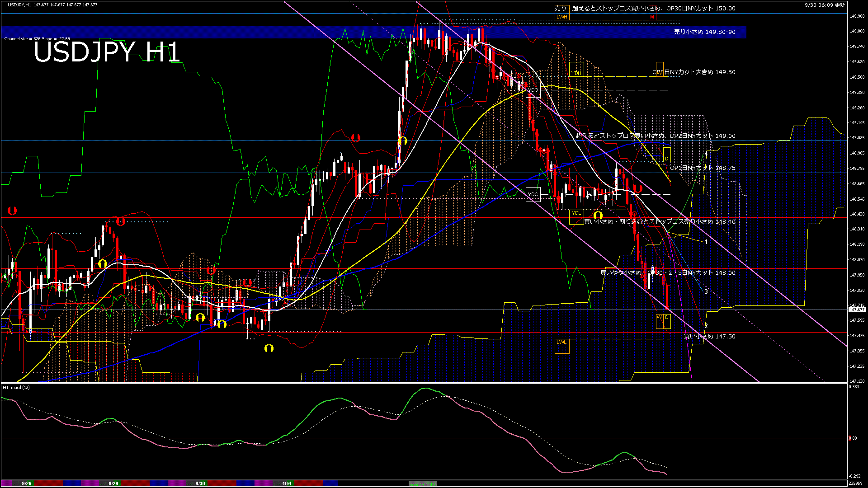868x488 pixels.
Task: Click the 買い小さめ 147.50 annotation label
Action: [709, 337]
